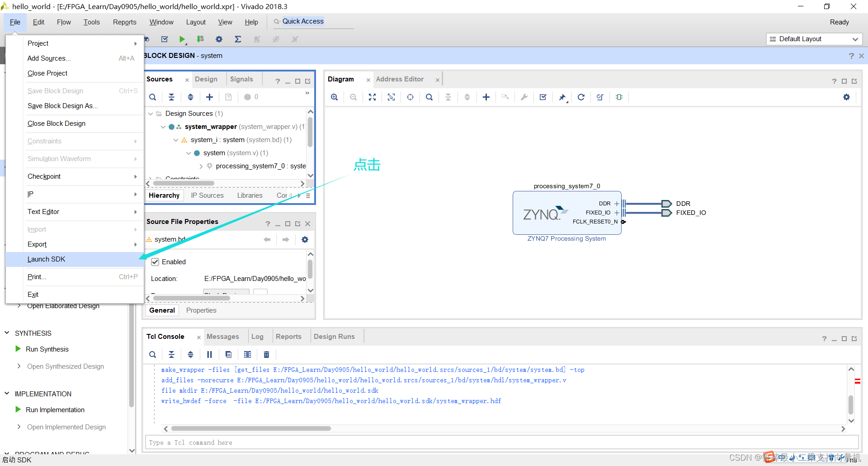Collapse system_wrapper tree node

click(163, 127)
